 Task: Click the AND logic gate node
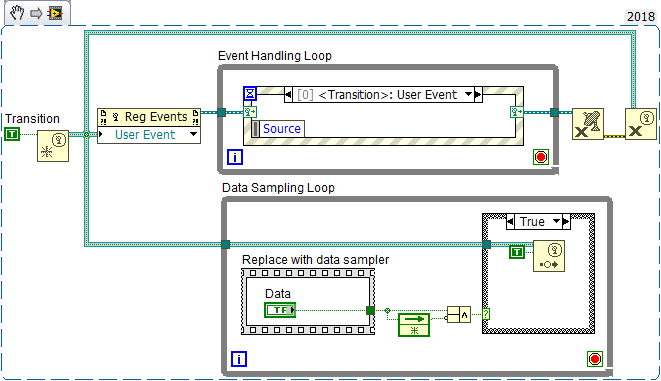pos(459,314)
